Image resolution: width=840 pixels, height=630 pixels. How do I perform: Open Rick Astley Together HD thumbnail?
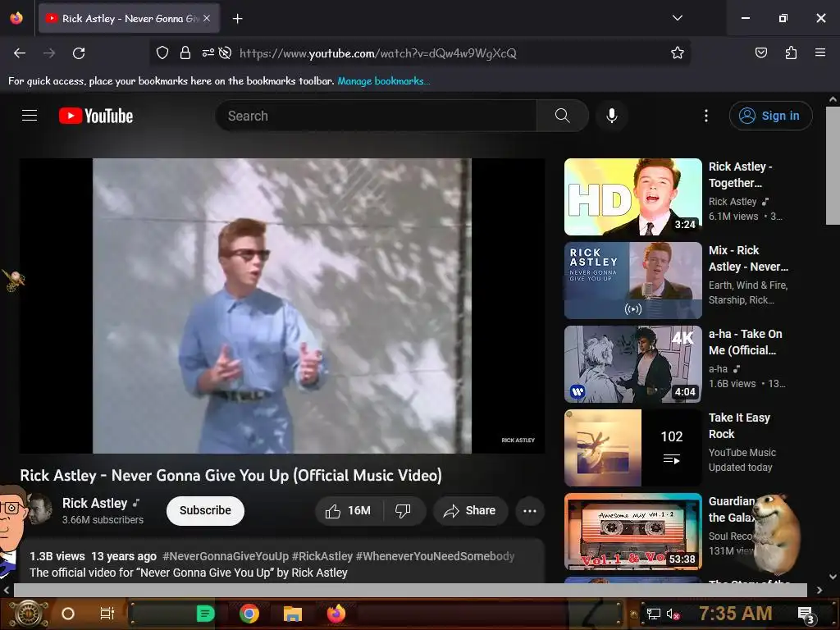[633, 197]
